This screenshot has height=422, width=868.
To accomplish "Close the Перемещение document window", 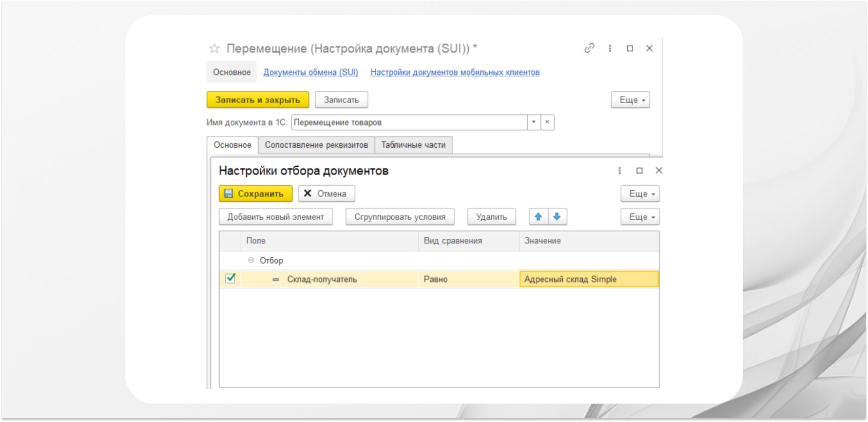I will pyautogui.click(x=650, y=48).
